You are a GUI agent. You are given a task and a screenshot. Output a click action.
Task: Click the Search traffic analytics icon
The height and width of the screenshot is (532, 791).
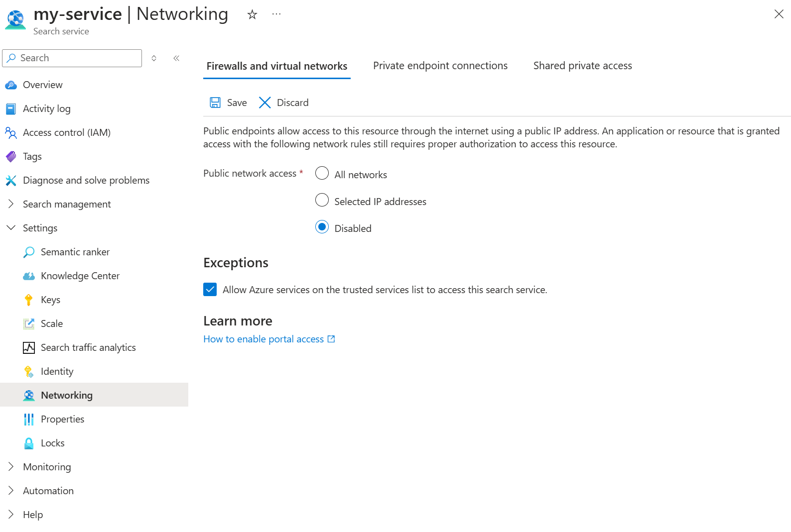tap(29, 348)
